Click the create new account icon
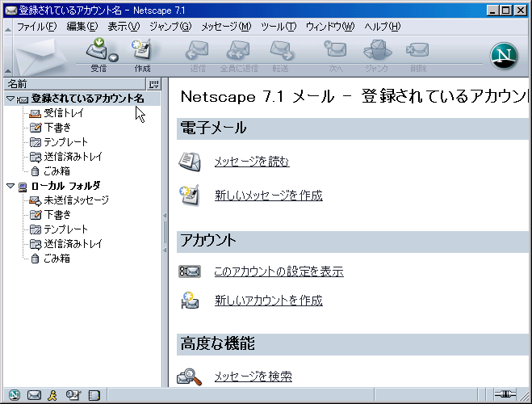 click(x=190, y=301)
